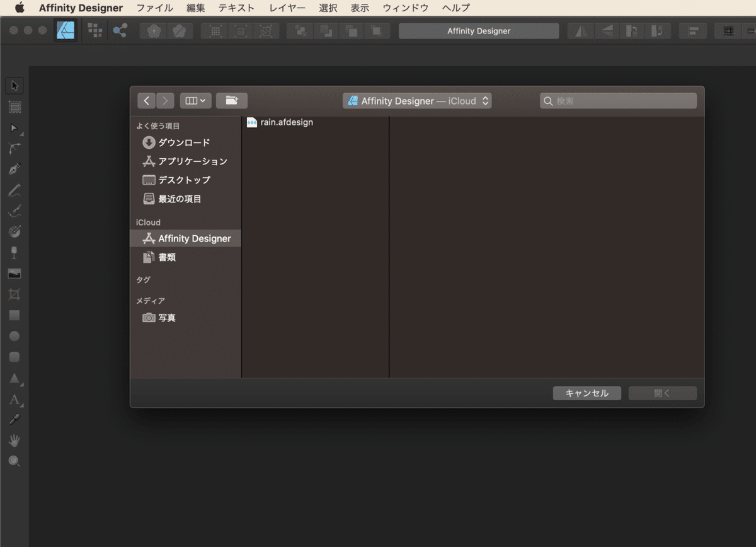This screenshot has height=547, width=756.
Task: Select the Artboard tool
Action: point(14,107)
